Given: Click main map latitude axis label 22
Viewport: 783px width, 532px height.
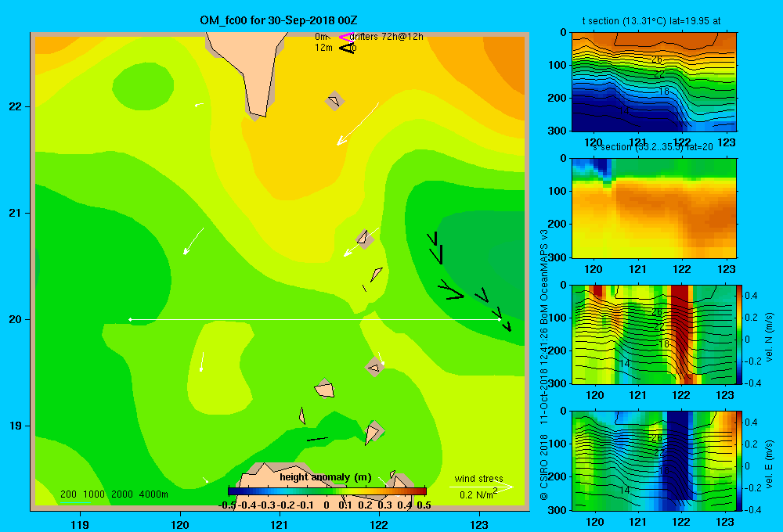Looking at the screenshot, I should (x=16, y=107).
